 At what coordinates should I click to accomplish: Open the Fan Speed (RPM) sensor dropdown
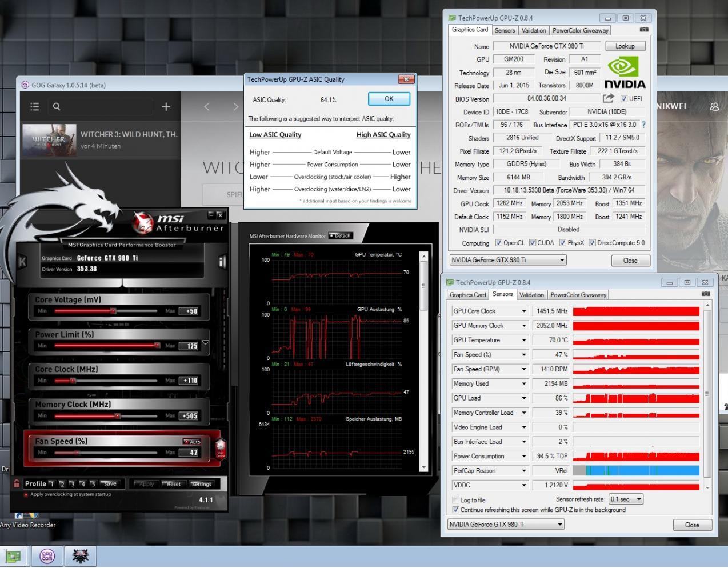(524, 369)
